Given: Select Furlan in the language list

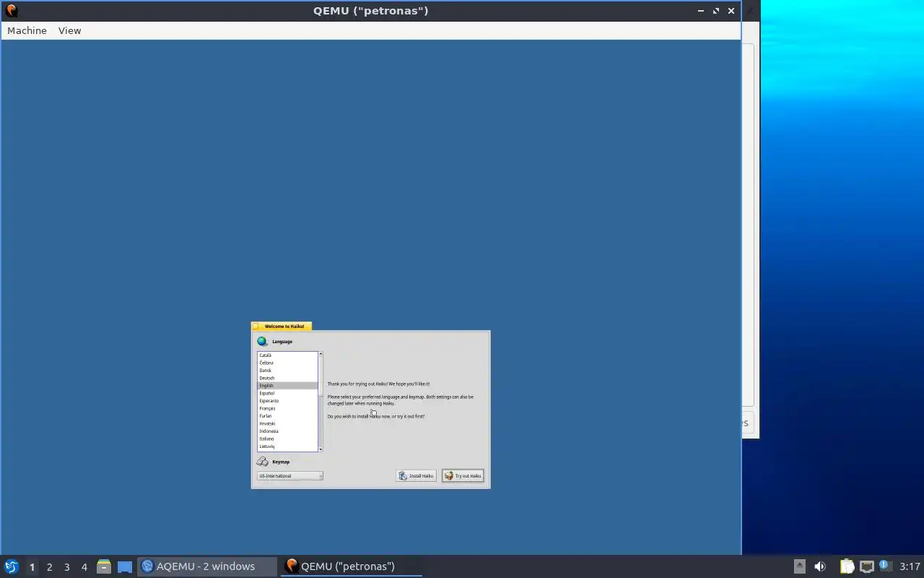Looking at the screenshot, I should (x=287, y=415).
